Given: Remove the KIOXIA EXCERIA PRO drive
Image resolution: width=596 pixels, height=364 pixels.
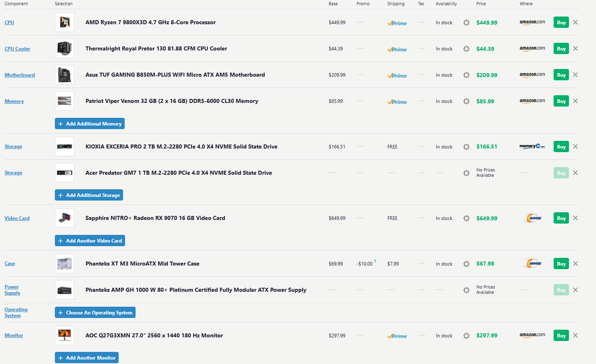Looking at the screenshot, I should (575, 146).
